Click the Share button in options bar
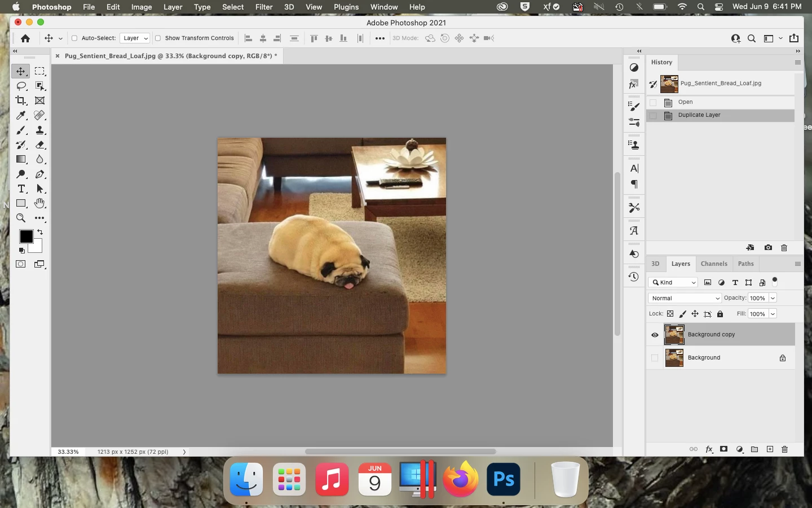812x508 pixels. [794, 38]
